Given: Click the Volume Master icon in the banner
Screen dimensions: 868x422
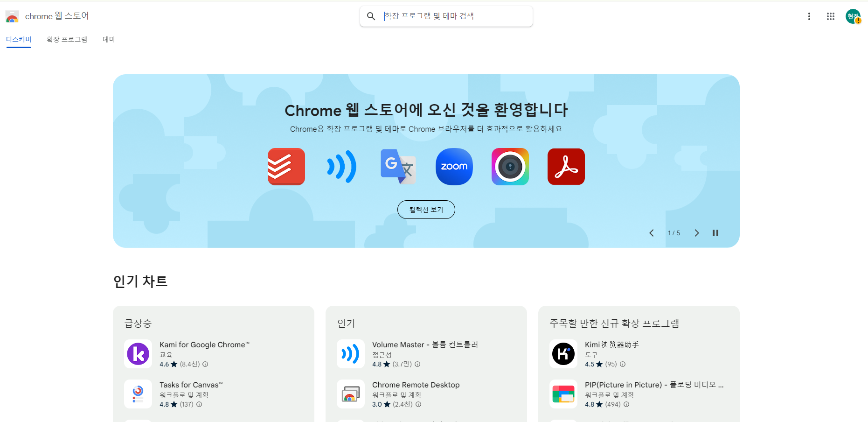Looking at the screenshot, I should coord(342,167).
